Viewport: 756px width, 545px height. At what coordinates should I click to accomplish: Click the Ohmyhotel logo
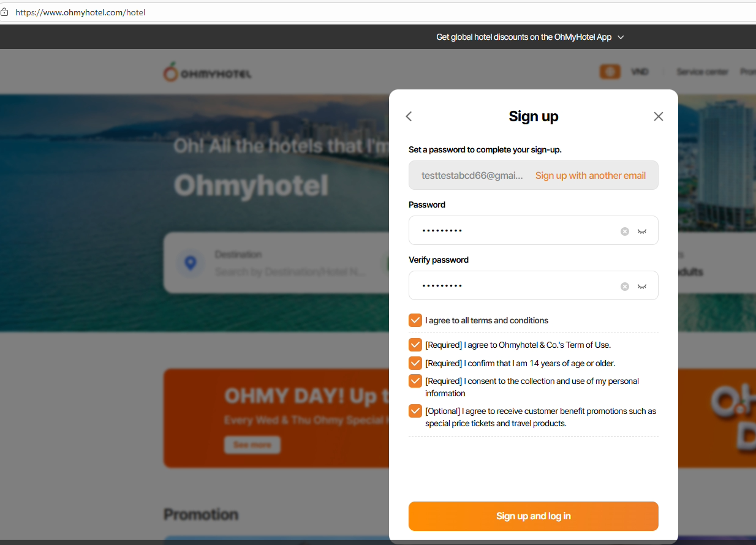207,72
